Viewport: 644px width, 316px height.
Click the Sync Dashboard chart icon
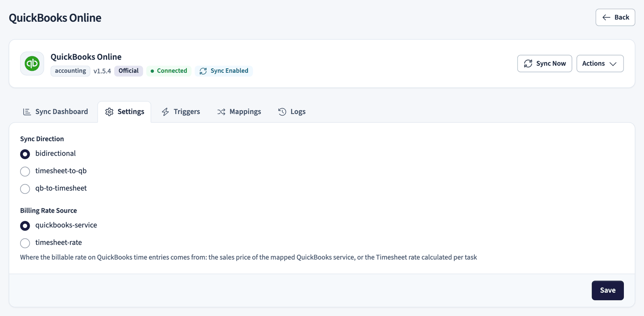pyautogui.click(x=27, y=112)
